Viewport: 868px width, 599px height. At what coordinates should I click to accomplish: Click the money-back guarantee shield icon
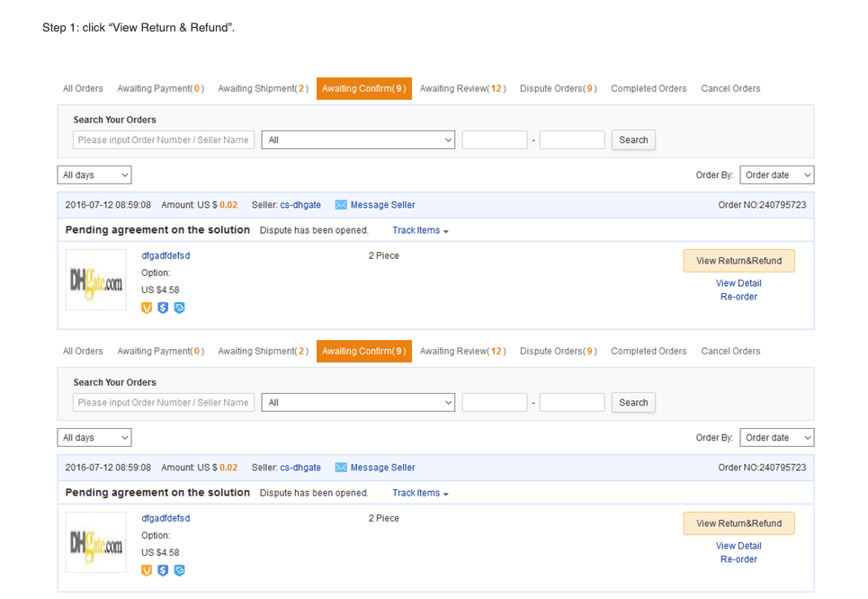coord(163,307)
